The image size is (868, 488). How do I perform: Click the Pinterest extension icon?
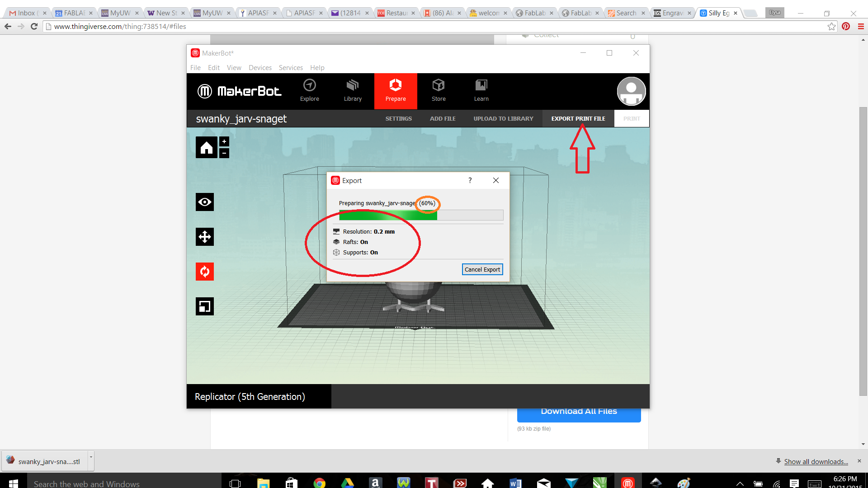pyautogui.click(x=846, y=26)
